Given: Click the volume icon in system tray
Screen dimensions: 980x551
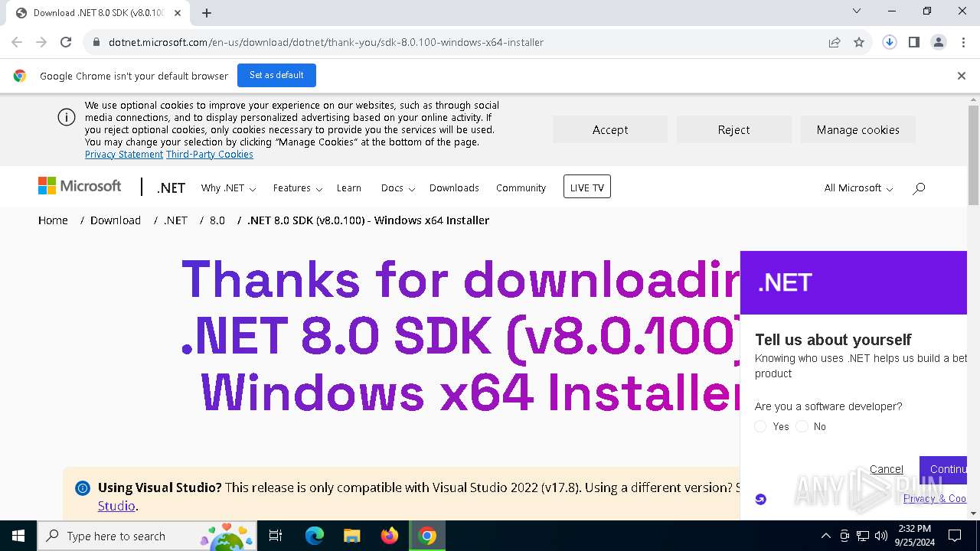Looking at the screenshot, I should (x=881, y=536).
